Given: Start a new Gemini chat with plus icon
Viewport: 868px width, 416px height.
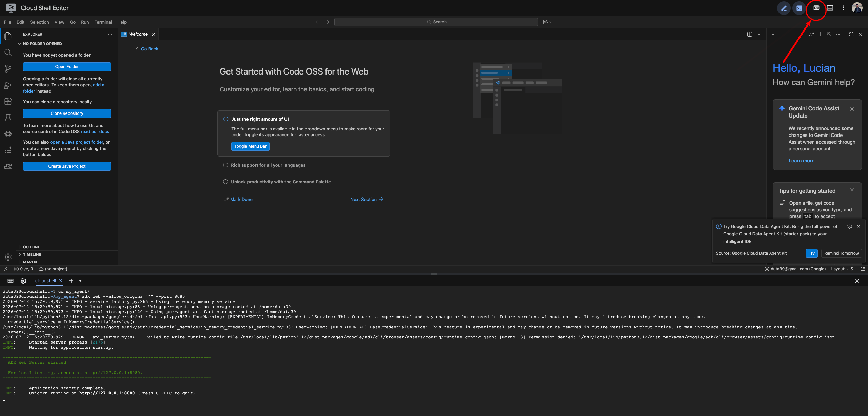Looking at the screenshot, I should (821, 34).
